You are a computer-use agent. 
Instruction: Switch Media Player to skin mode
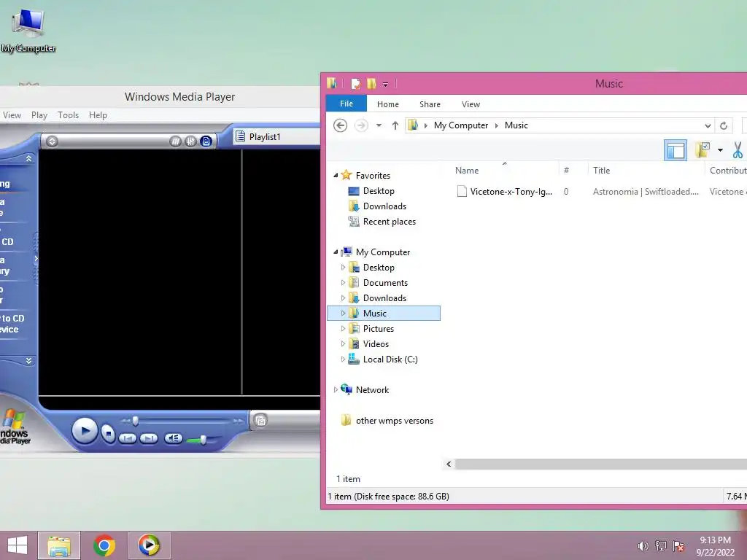[x=260, y=421]
